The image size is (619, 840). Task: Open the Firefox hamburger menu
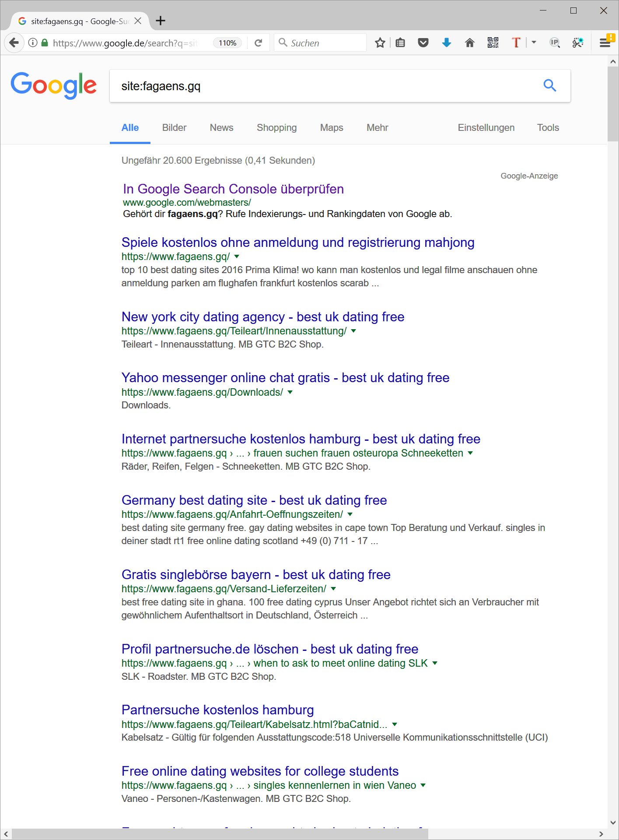(605, 42)
